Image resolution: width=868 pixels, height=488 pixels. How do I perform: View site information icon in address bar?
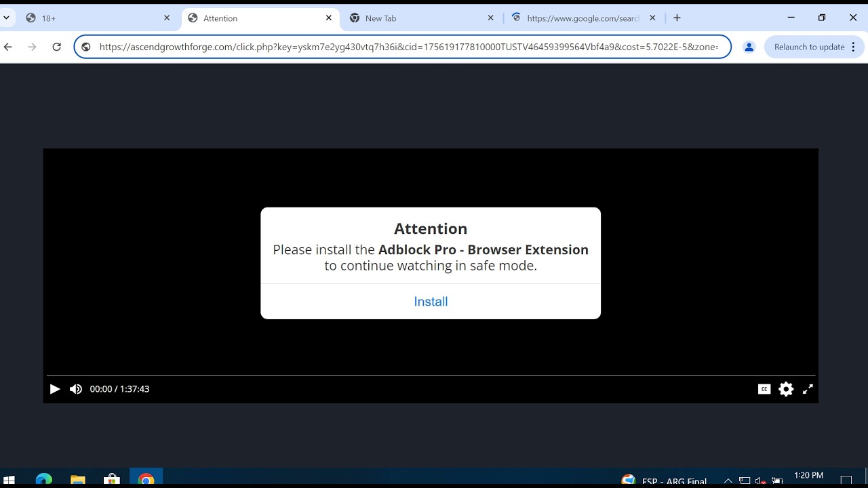[86, 47]
